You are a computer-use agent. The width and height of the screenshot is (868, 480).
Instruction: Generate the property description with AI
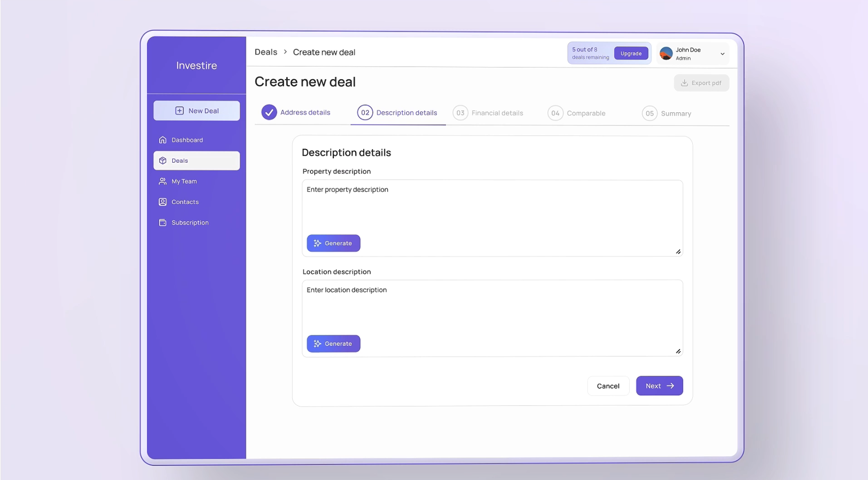333,243
